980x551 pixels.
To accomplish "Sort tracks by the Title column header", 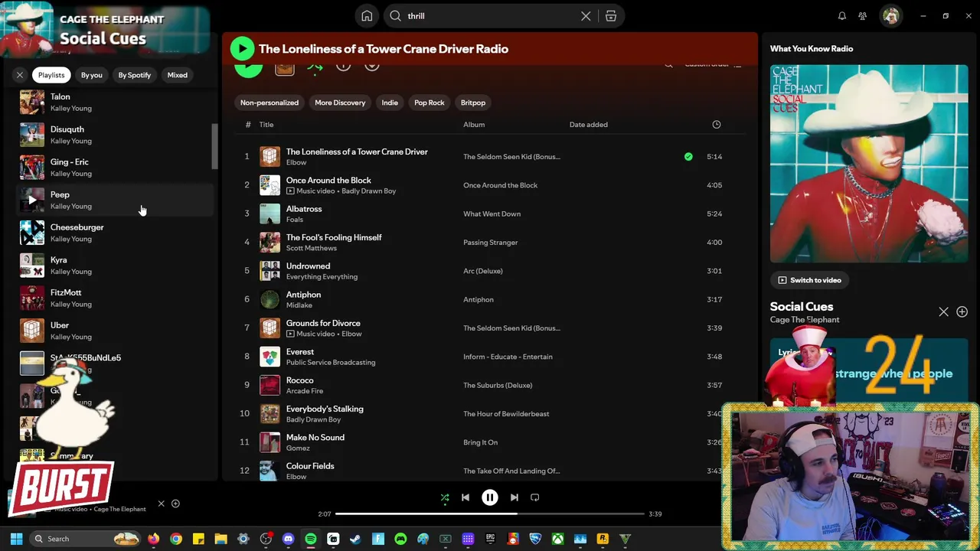I will pyautogui.click(x=266, y=124).
